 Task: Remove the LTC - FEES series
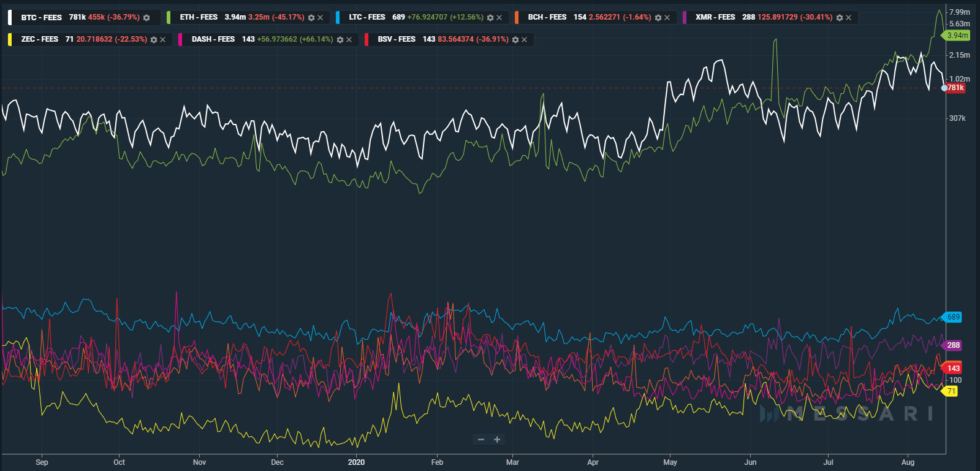point(499,18)
